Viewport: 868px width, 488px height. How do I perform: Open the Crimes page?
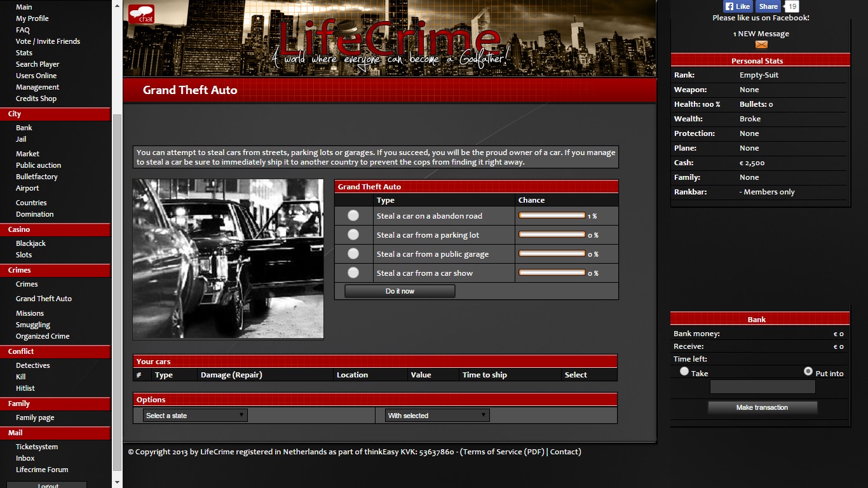tap(27, 284)
